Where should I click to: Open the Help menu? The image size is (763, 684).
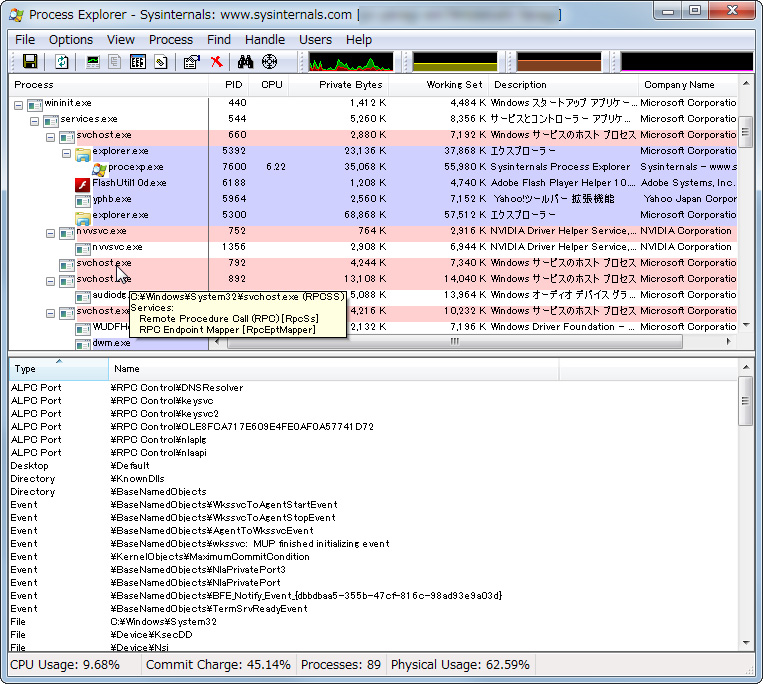click(x=359, y=39)
